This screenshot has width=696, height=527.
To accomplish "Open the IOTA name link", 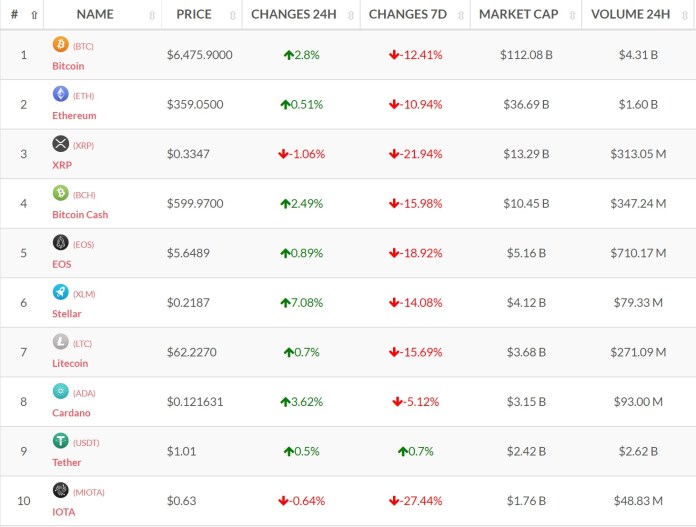I will click(x=63, y=512).
